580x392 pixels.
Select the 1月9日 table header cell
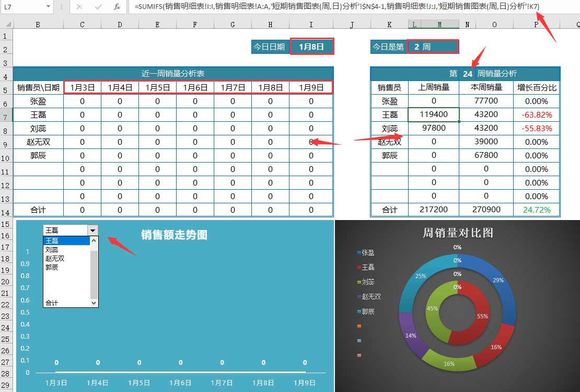tap(311, 87)
